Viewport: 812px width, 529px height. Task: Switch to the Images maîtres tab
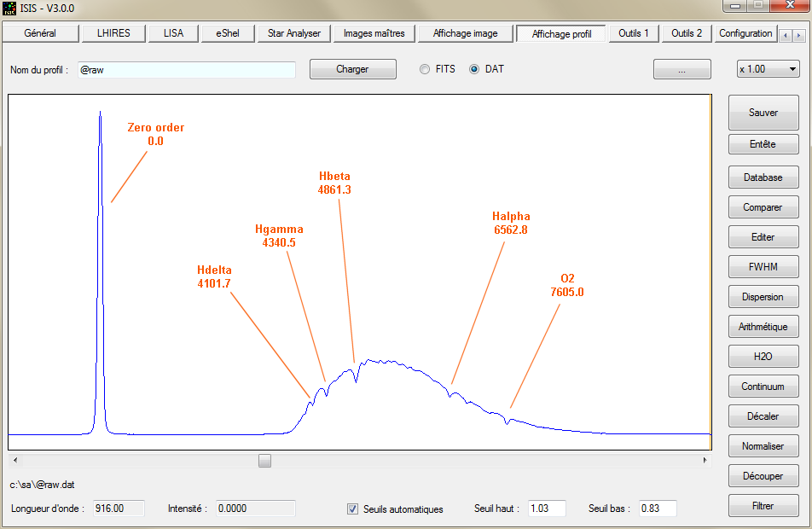[x=374, y=33]
